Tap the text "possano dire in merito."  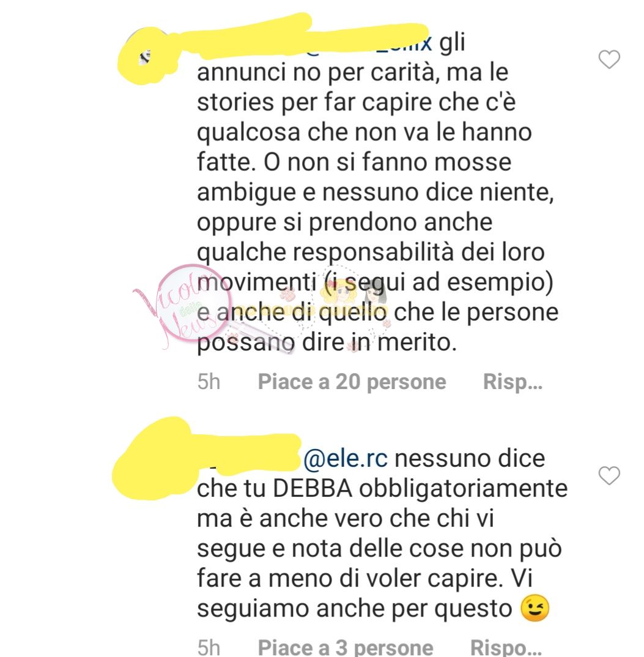click(327, 343)
